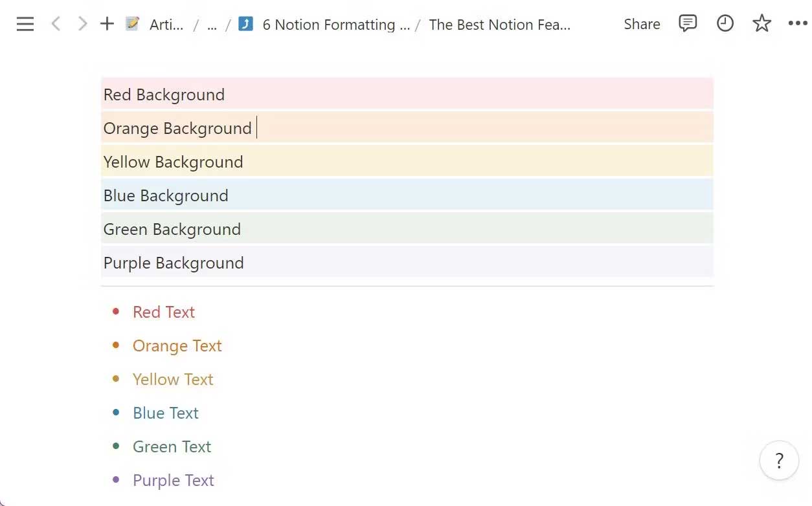
Task: Click the Share button
Action: (642, 24)
